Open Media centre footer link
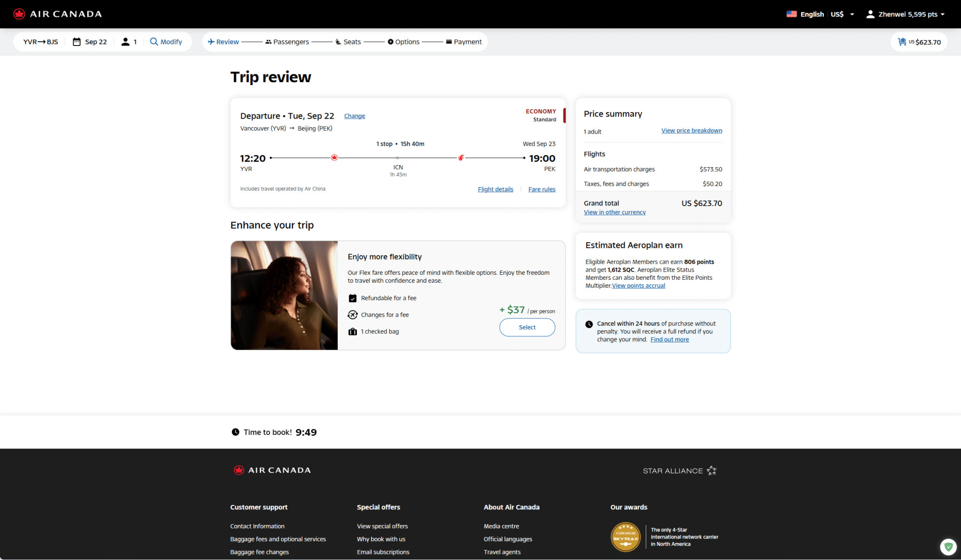 tap(501, 526)
